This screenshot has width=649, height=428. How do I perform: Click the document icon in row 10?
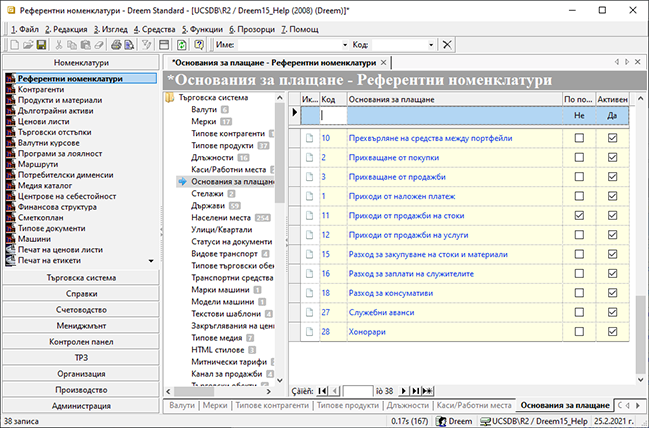click(x=310, y=138)
